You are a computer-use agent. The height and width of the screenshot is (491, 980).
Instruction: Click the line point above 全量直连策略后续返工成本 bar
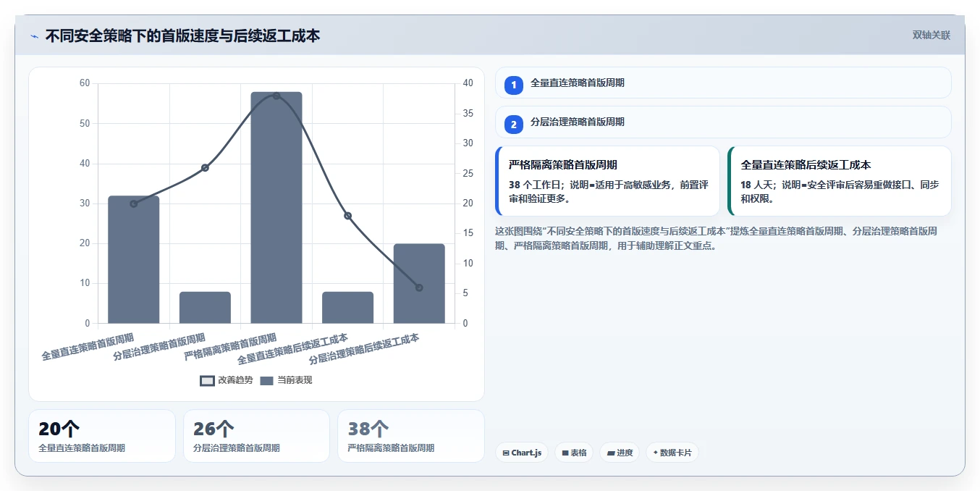(347, 216)
